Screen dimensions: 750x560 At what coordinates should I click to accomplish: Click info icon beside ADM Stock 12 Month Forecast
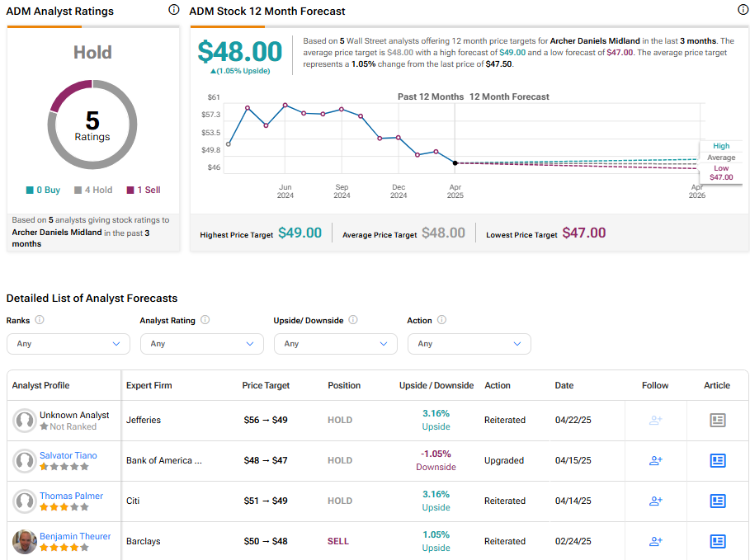click(743, 10)
